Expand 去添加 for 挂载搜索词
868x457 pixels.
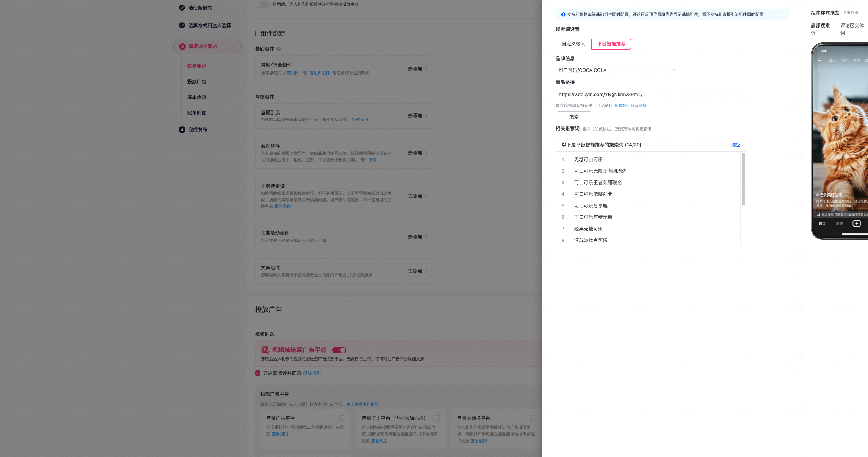[418, 196]
